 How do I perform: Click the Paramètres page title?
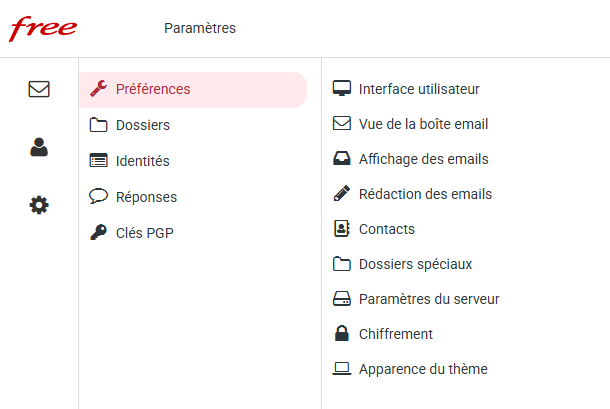200,28
